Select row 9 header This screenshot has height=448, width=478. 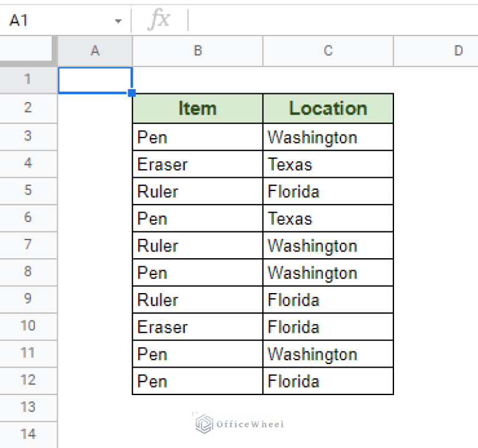28,299
